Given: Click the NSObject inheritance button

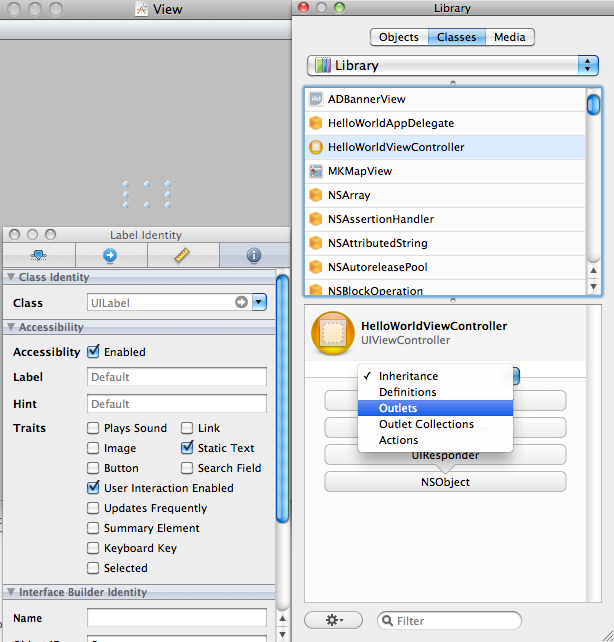Looking at the screenshot, I should click(445, 482).
